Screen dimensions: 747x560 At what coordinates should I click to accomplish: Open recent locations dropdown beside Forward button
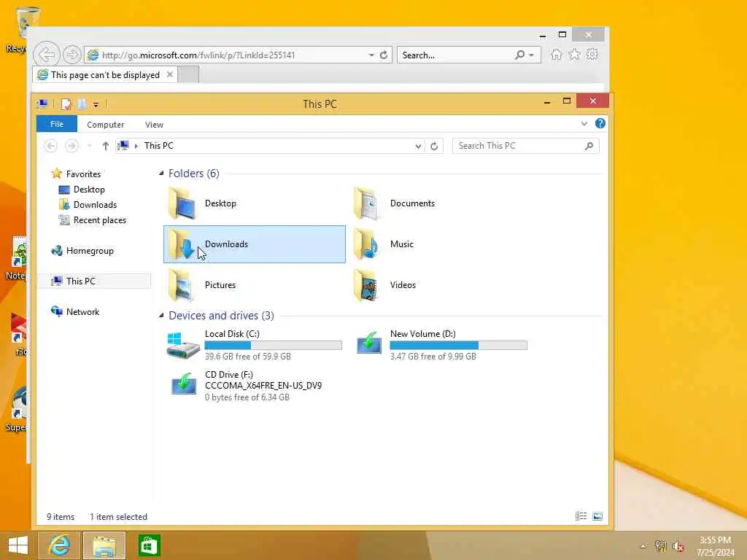89,146
